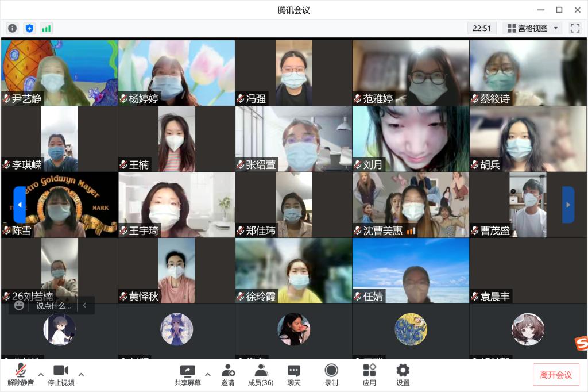Open 设置 settings gear
Screen dimensions: 588x392
(403, 374)
